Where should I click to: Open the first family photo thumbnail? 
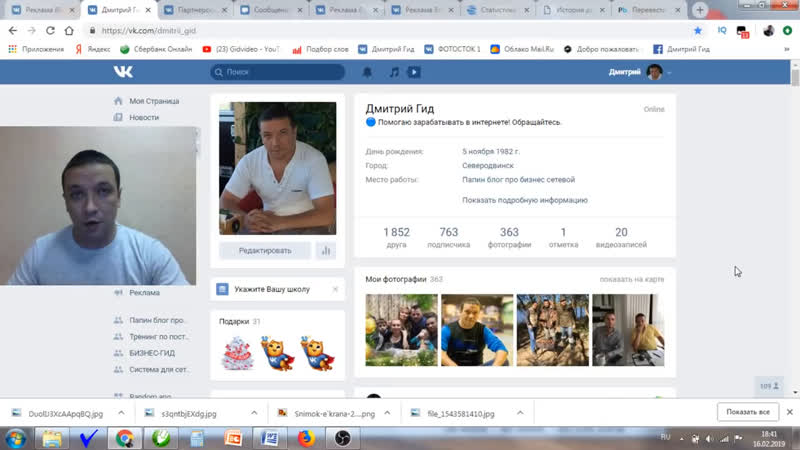coord(401,330)
